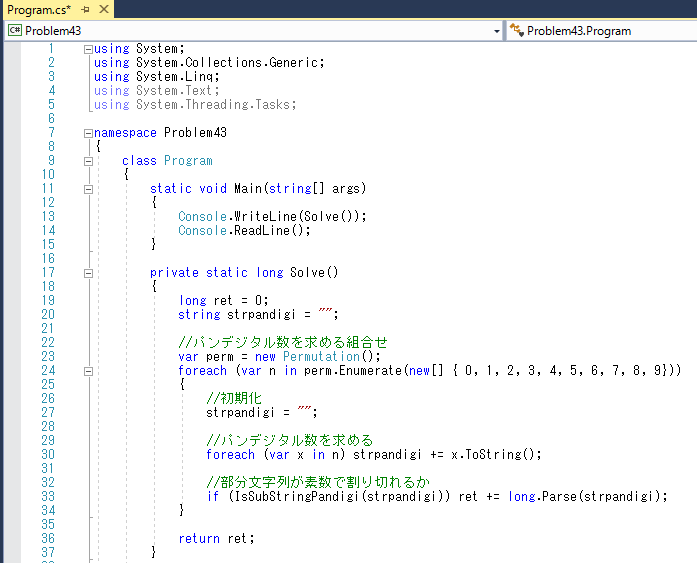Viewport: 697px width, 563px height.
Task: Open the Problem43.Program class dropdown
Action: coord(602,31)
